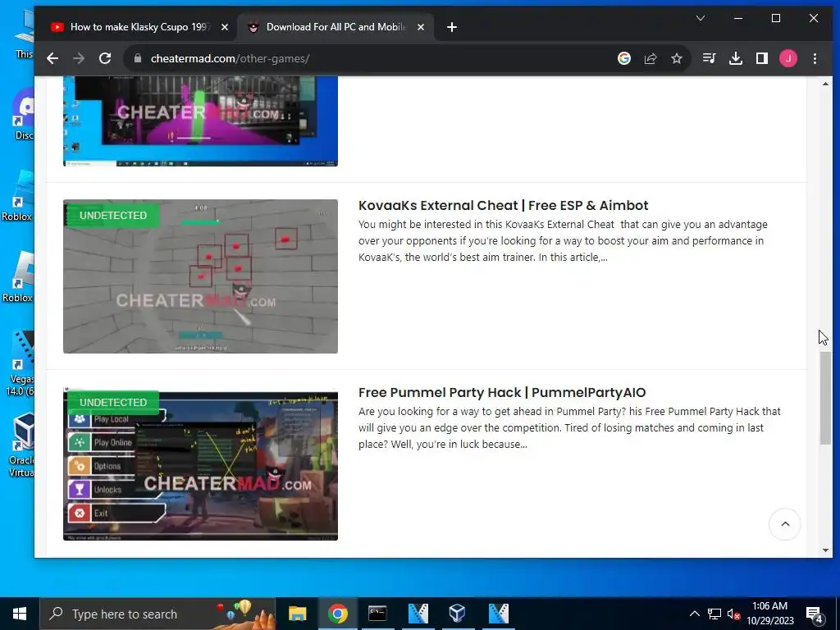
Task: Click the network tray icon
Action: (714, 614)
